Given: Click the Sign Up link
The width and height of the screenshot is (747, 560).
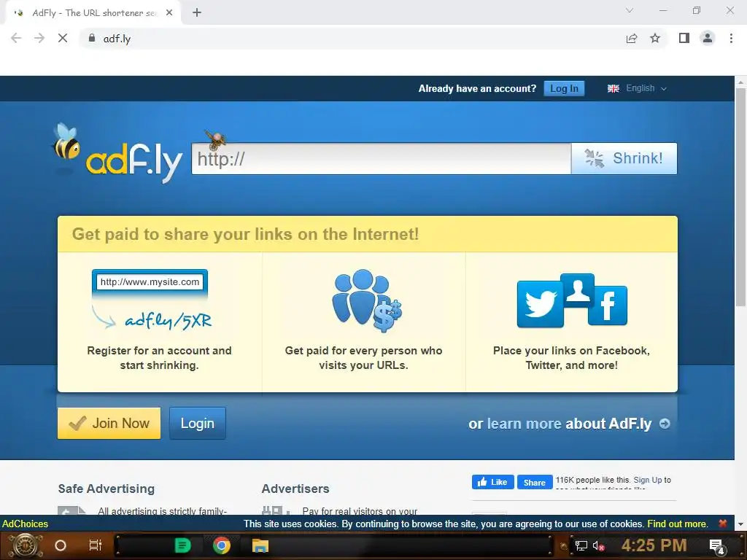Looking at the screenshot, I should click(648, 480).
